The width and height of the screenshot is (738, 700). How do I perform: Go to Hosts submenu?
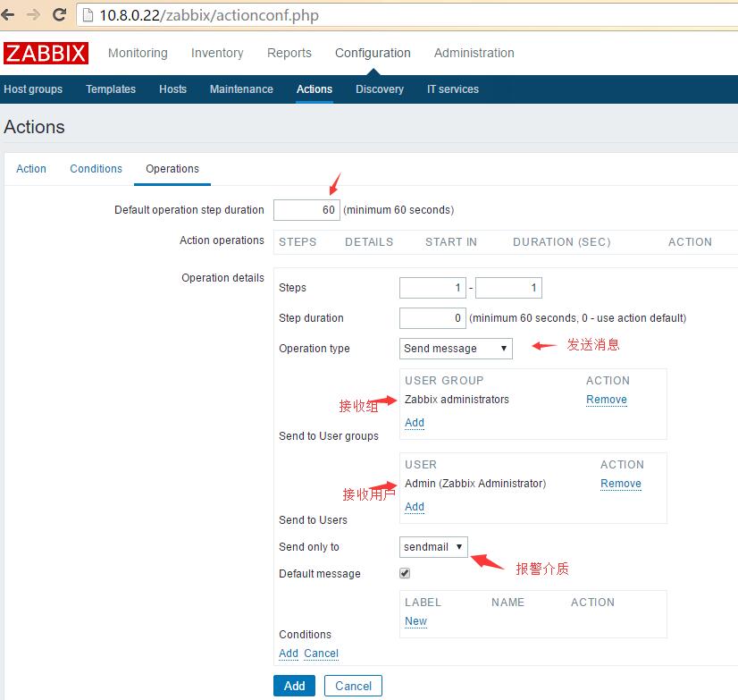(172, 89)
